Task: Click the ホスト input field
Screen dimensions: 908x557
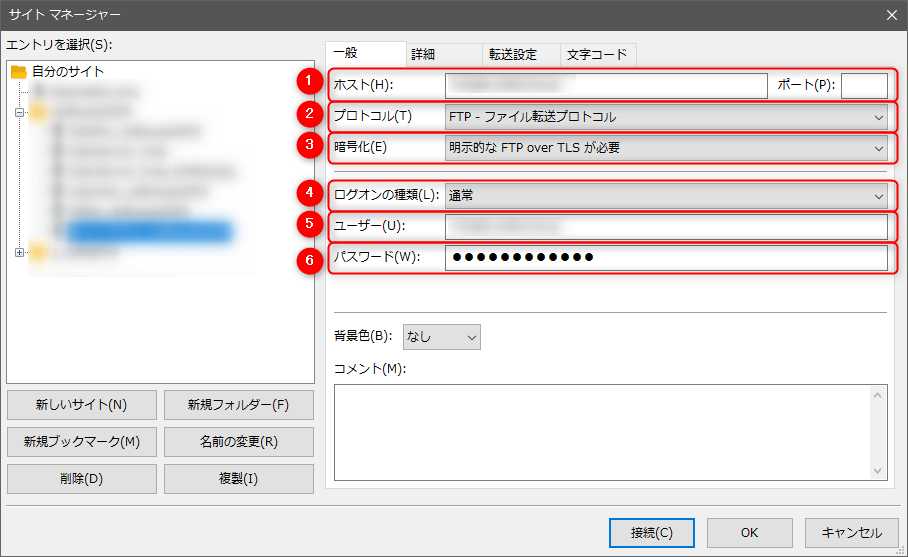Action: pyautogui.click(x=605, y=85)
